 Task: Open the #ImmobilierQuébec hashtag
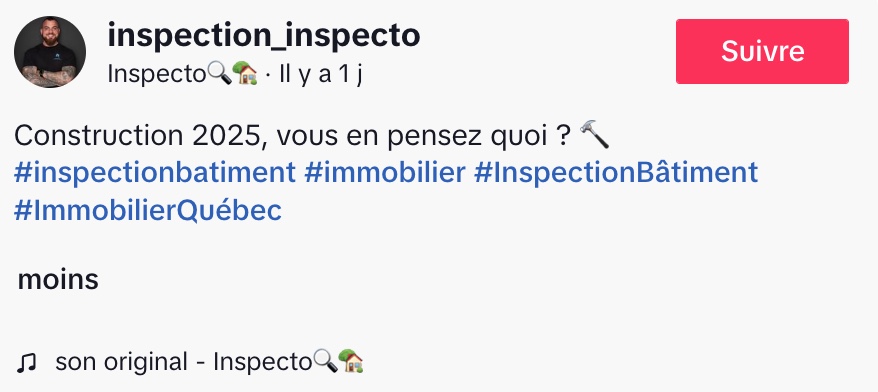point(148,211)
